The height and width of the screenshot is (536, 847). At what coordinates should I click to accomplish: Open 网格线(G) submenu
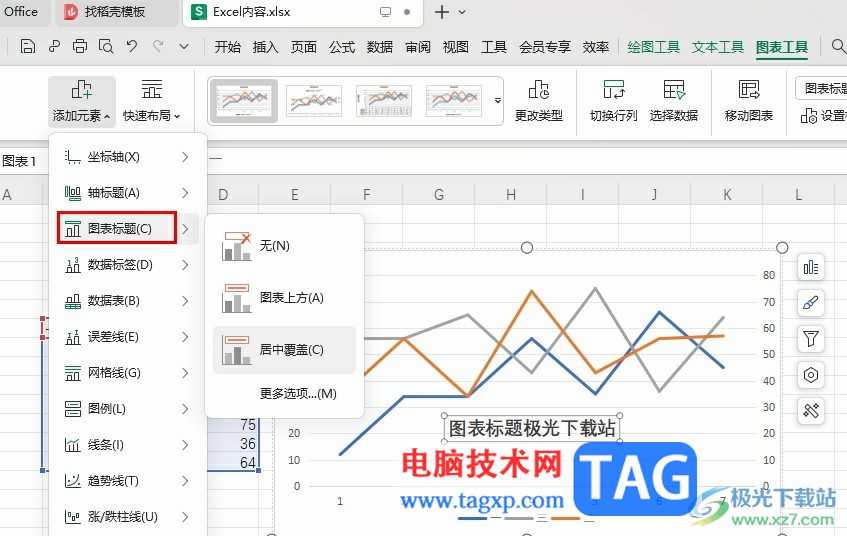(127, 373)
